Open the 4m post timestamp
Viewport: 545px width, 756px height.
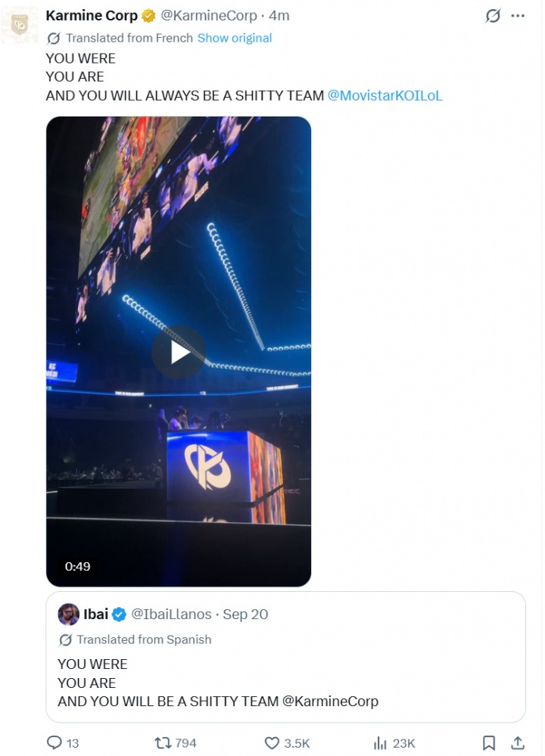279,16
